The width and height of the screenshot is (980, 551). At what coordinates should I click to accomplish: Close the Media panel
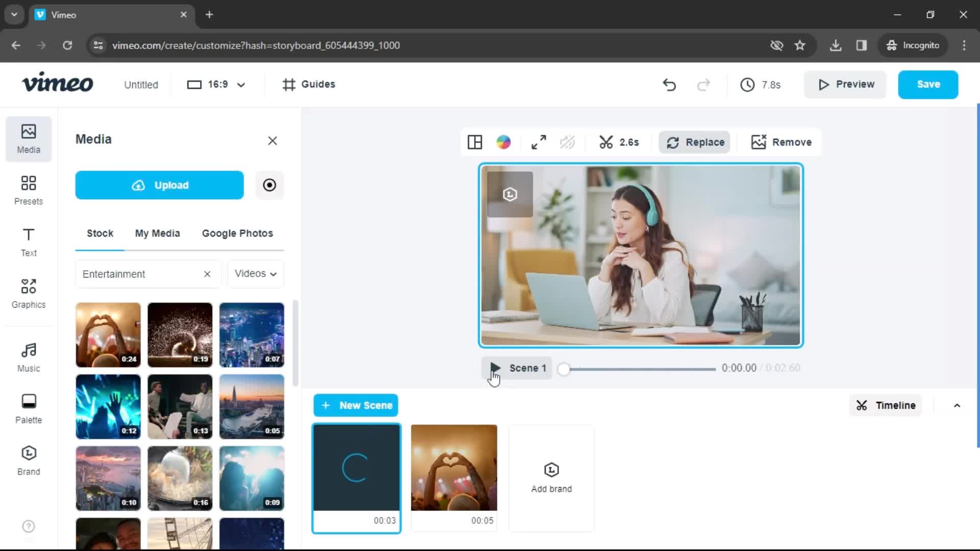(273, 141)
